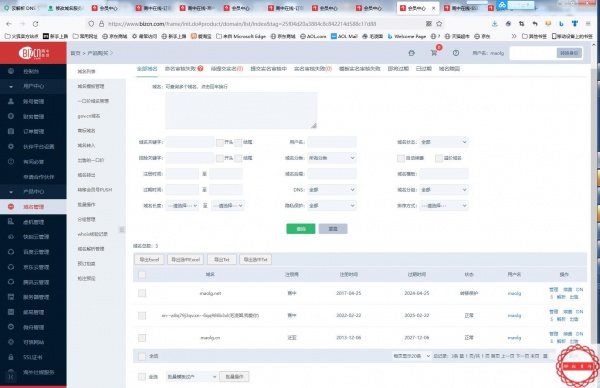The image size is (600, 388).
Task: Click the AOL Mail bookmark
Action: click(x=344, y=36)
